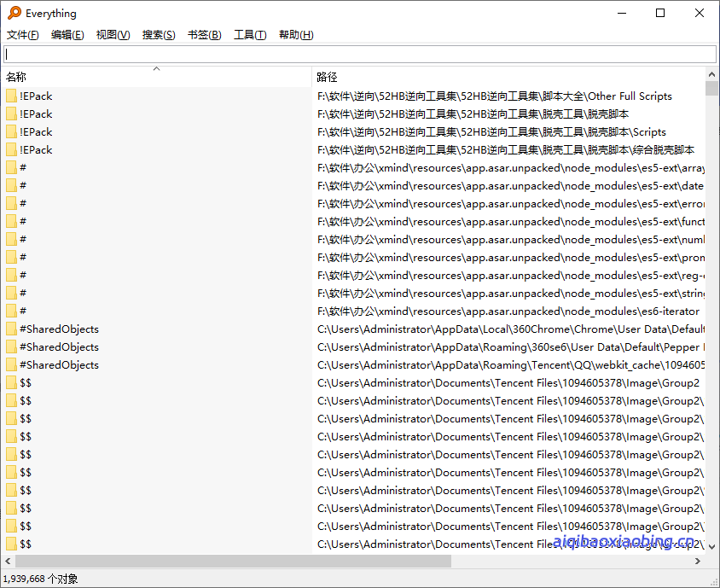Click folder icon of # in es6-iterator row

[x=11, y=311]
